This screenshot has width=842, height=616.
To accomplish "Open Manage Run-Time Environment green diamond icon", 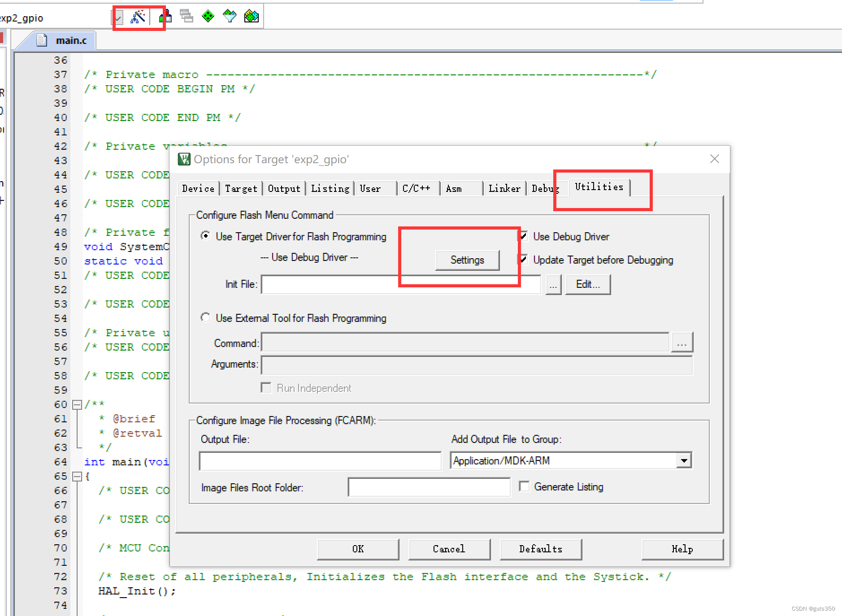I will point(208,16).
